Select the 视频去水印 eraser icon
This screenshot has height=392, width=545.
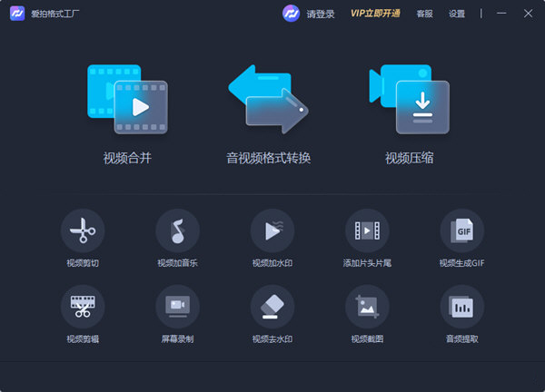(x=272, y=307)
